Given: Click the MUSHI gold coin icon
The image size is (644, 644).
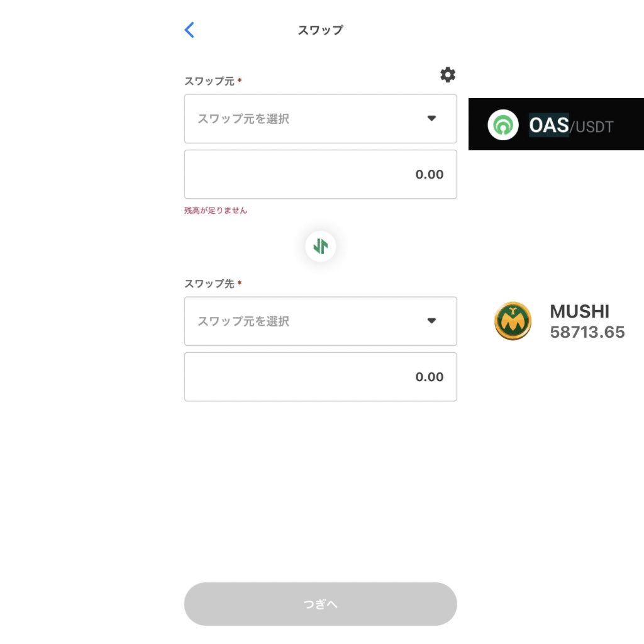Looking at the screenshot, I should pyautogui.click(x=513, y=321).
